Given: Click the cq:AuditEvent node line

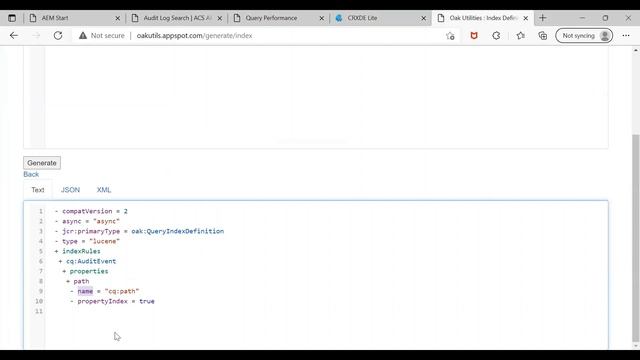Looking at the screenshot, I should click(87, 261).
